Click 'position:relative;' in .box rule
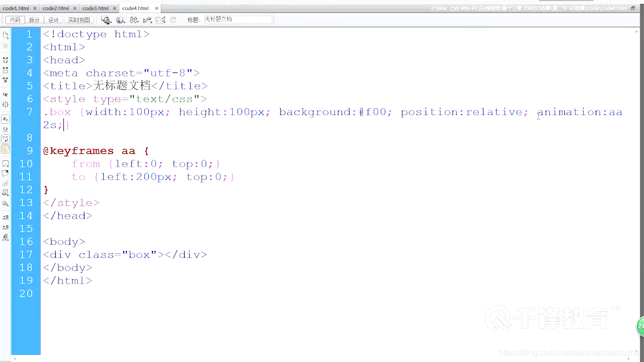Screen dimensions: 644x362 tap(464, 112)
